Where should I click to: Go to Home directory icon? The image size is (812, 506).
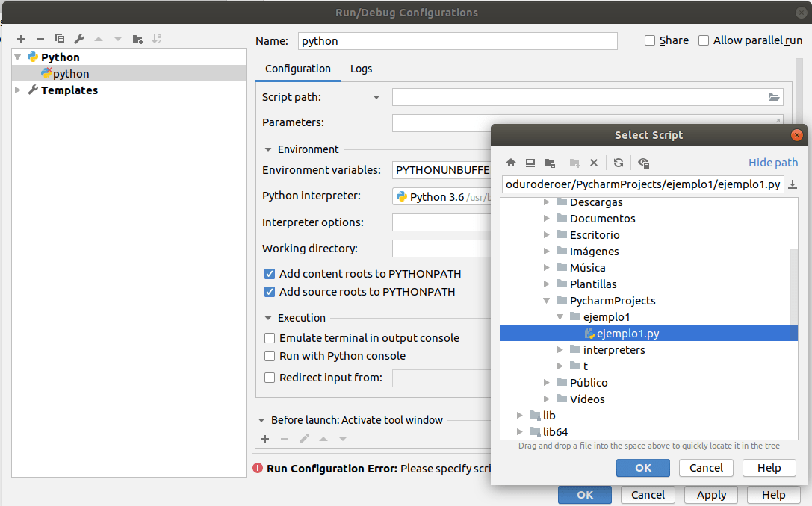click(511, 163)
